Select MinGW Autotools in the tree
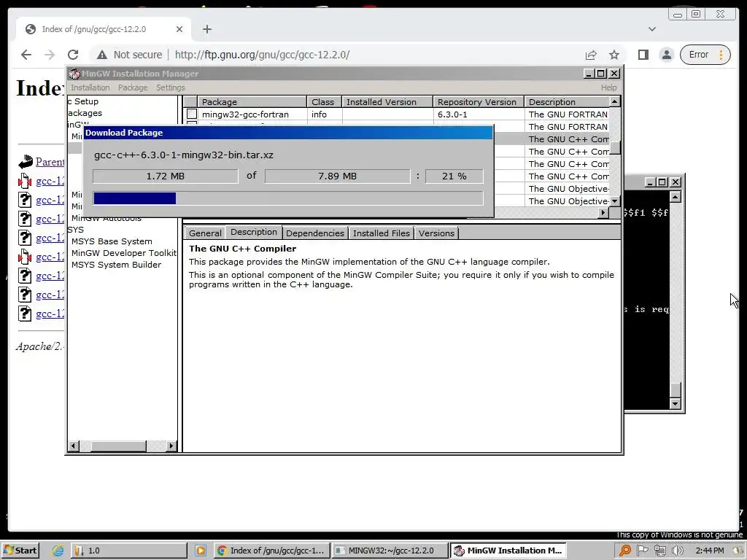The height and width of the screenshot is (560, 747). pyautogui.click(x=107, y=219)
